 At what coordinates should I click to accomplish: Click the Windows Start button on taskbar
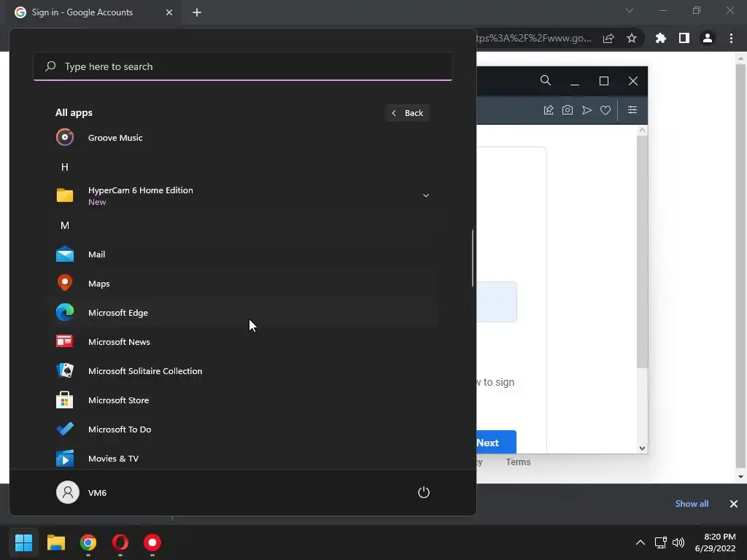(24, 542)
